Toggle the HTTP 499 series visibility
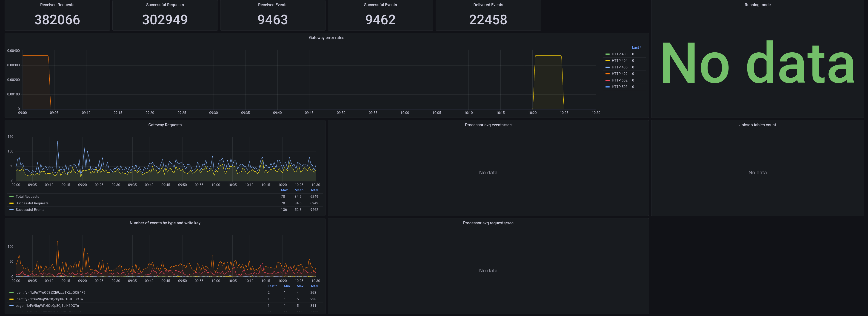Viewport: 868px width, 316px height. (x=619, y=73)
